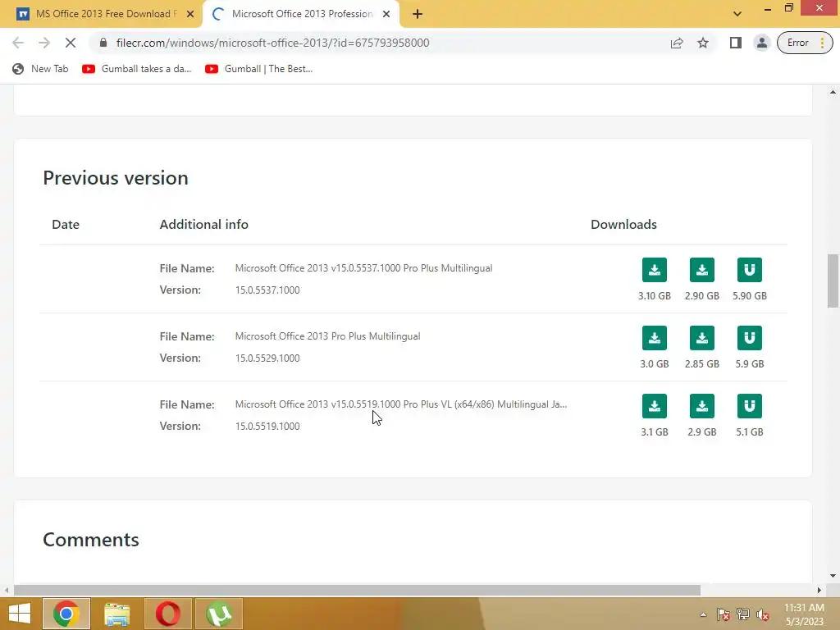Click the Error update button

[x=805, y=43]
